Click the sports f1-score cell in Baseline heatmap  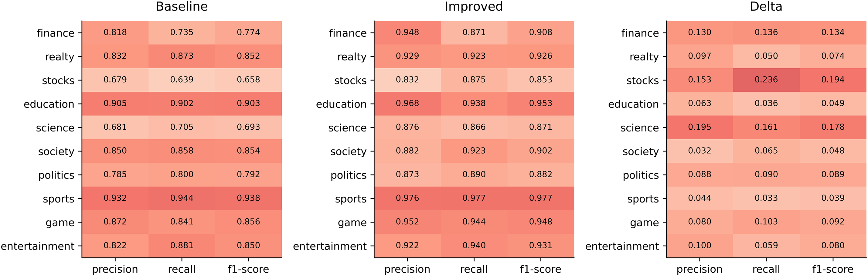pos(248,198)
